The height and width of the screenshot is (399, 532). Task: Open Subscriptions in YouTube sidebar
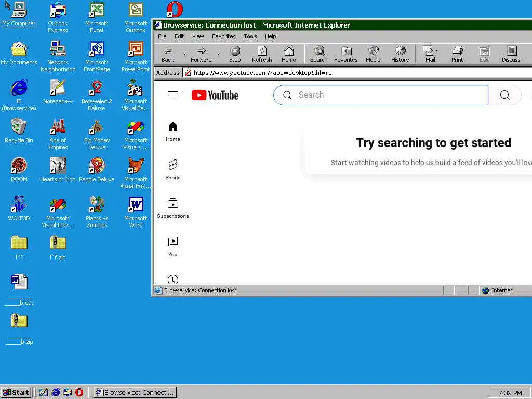click(x=173, y=208)
